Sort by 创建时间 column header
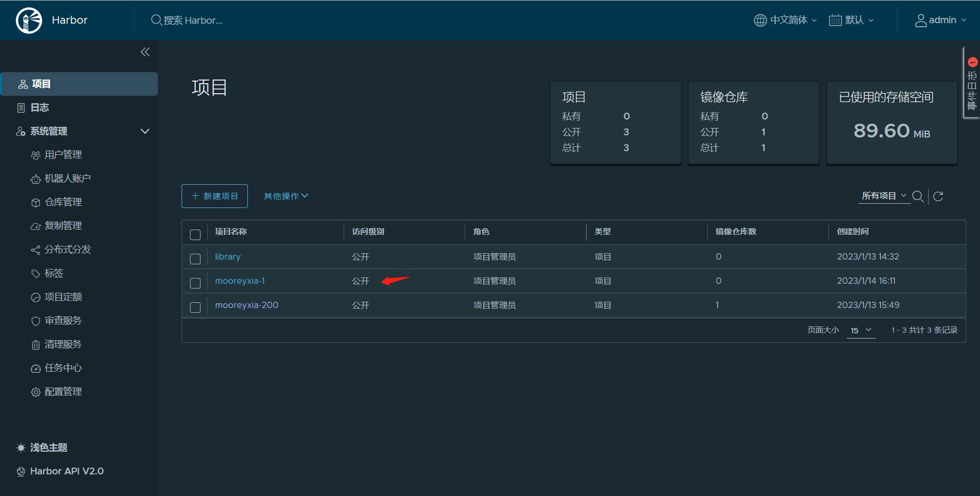The width and height of the screenshot is (980, 496). coord(853,232)
